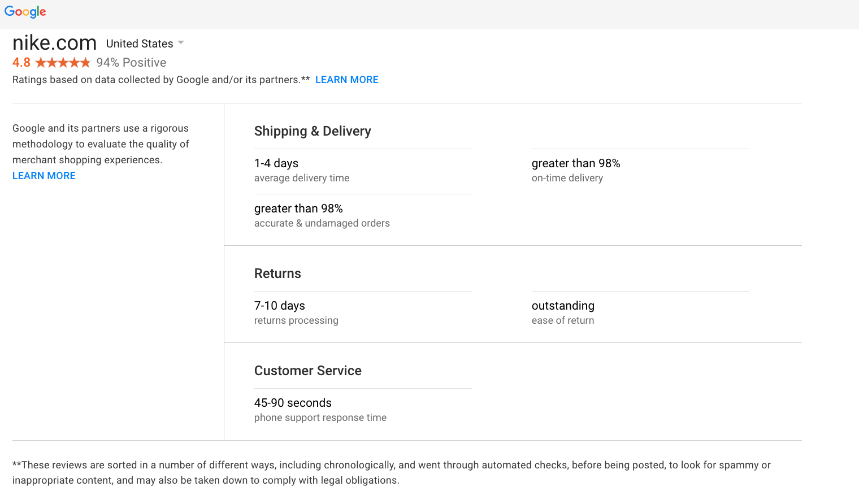Click the phone support response time label
This screenshot has width=859, height=504.
[320, 418]
